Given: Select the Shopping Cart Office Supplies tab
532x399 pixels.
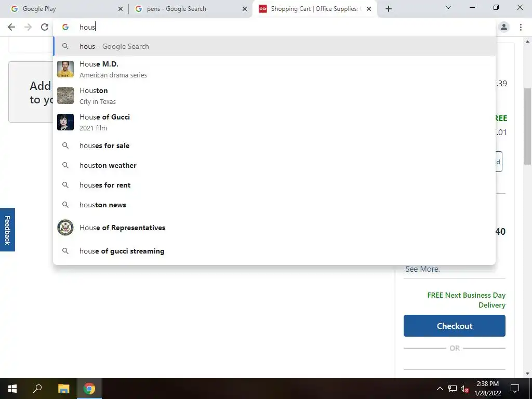Looking at the screenshot, I should (x=314, y=9).
